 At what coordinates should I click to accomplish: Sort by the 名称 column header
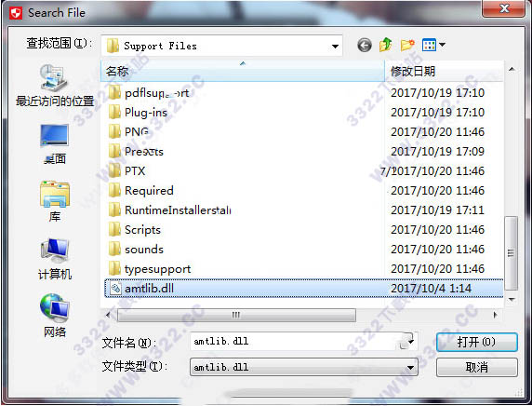243,71
